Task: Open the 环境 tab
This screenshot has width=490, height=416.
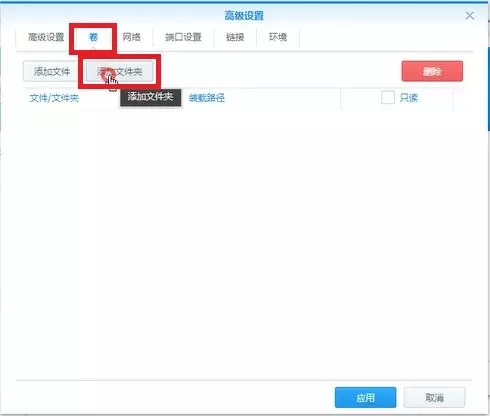Action: click(x=278, y=37)
